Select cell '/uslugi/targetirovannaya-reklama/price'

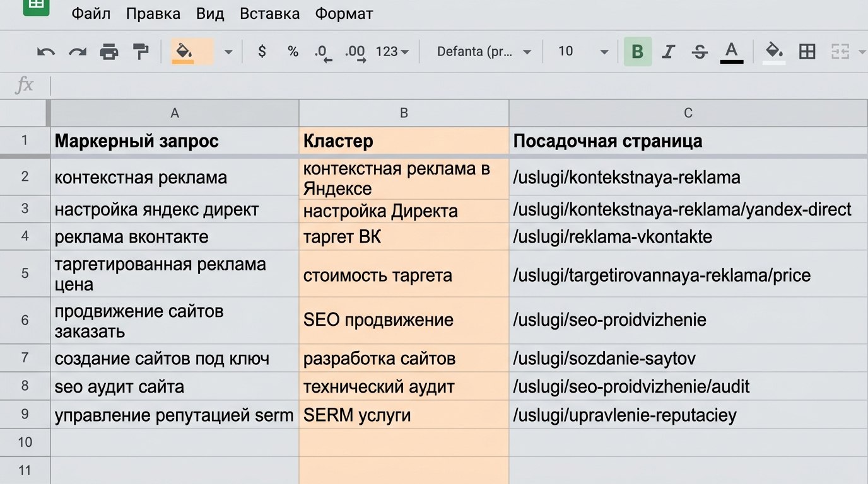click(x=688, y=274)
